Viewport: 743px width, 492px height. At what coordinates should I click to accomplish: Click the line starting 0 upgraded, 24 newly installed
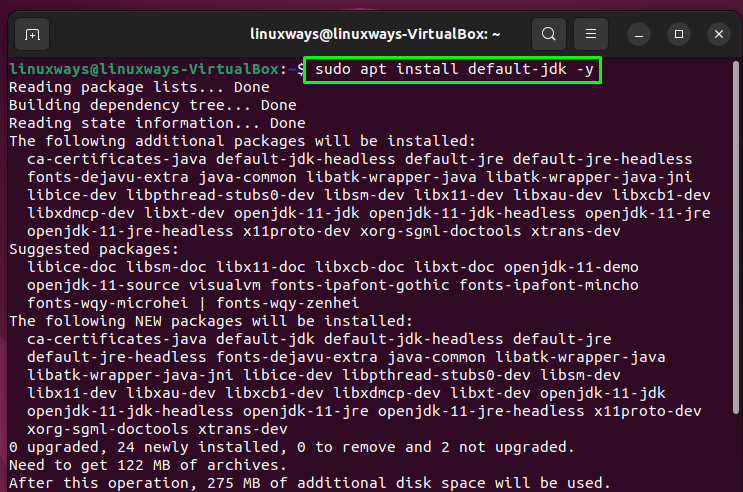click(292, 447)
